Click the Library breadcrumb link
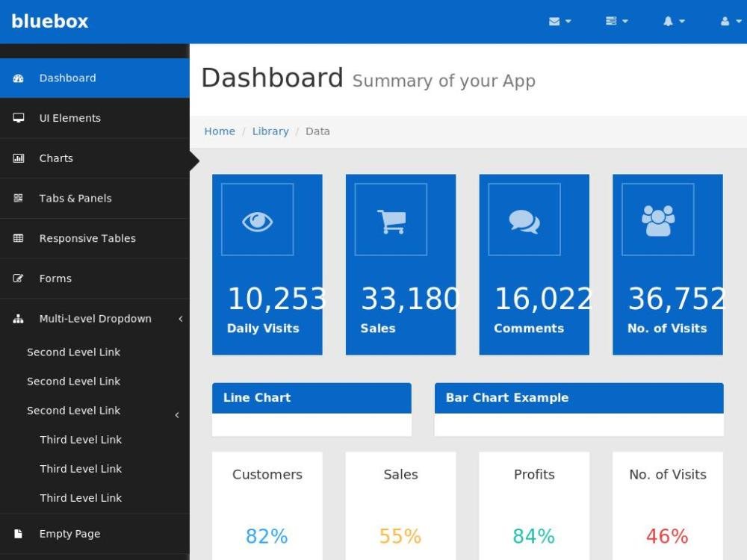 tap(270, 131)
